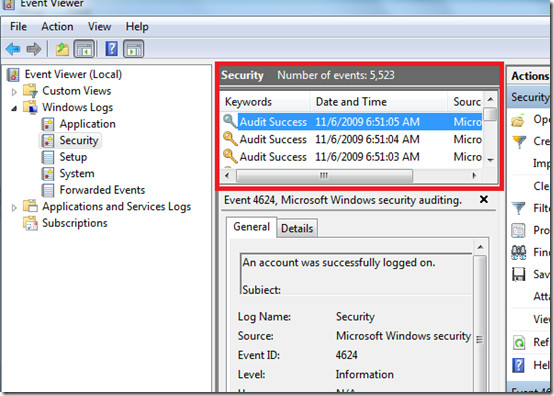Viewport: 554px width, 396px height.
Task: Open the Help menu
Action: pos(137,27)
